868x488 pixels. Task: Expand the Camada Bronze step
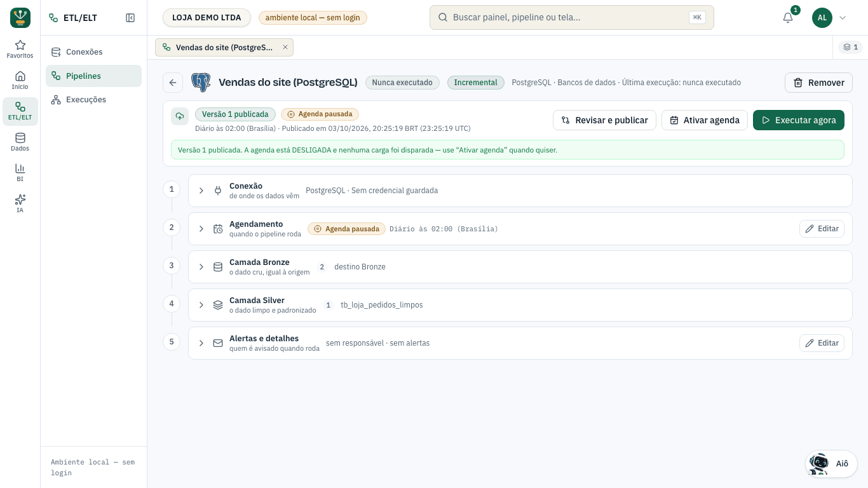coord(201,267)
